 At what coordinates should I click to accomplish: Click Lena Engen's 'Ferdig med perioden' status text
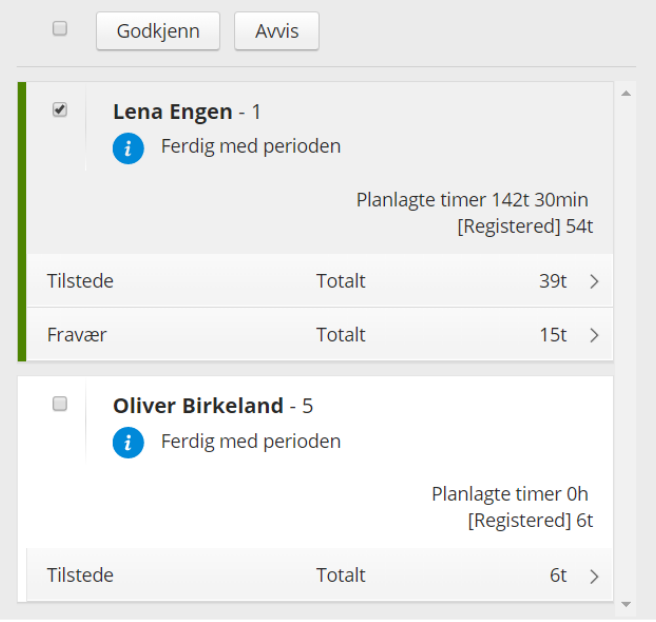click(251, 147)
